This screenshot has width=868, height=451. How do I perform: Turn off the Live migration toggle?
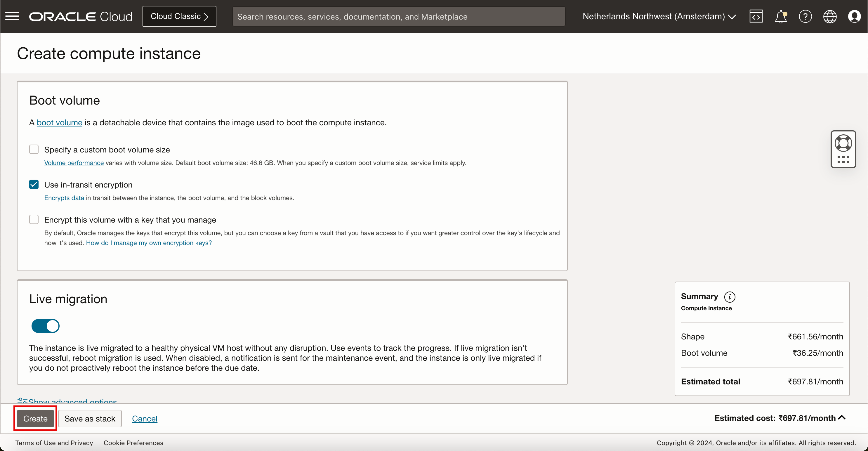point(46,326)
